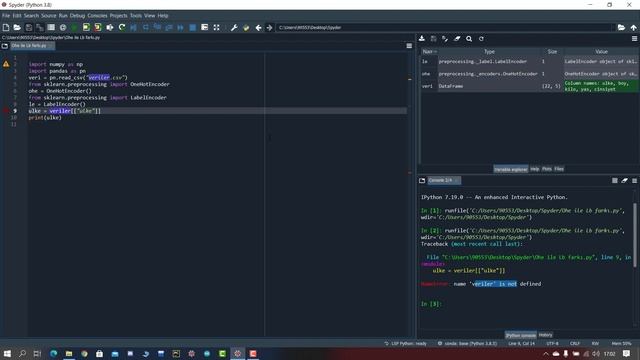
Task: Click the LSP Python status indicator
Action: [x=405, y=343]
